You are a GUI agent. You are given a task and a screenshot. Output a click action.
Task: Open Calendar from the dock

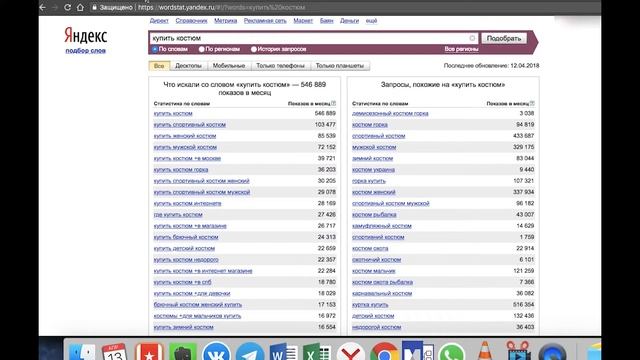point(115,352)
